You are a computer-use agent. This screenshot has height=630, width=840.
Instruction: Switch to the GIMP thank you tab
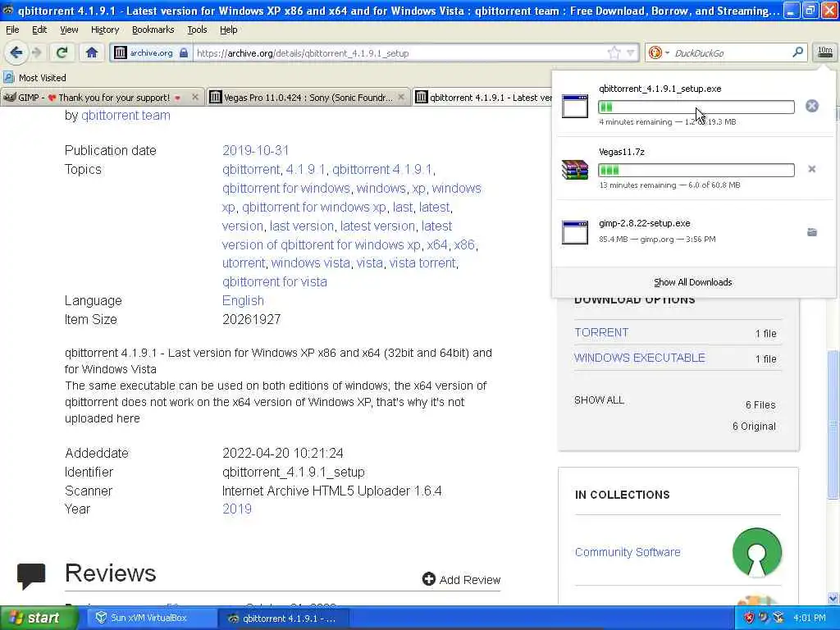point(94,98)
